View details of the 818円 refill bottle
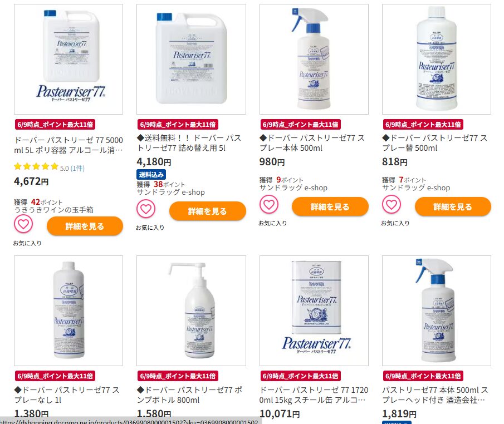This screenshot has height=424, width=504. (x=453, y=206)
